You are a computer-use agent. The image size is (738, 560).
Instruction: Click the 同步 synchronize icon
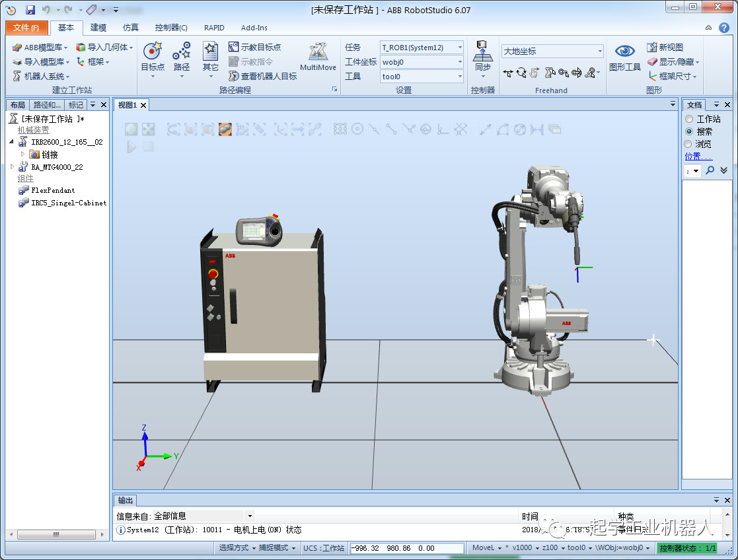tap(483, 53)
